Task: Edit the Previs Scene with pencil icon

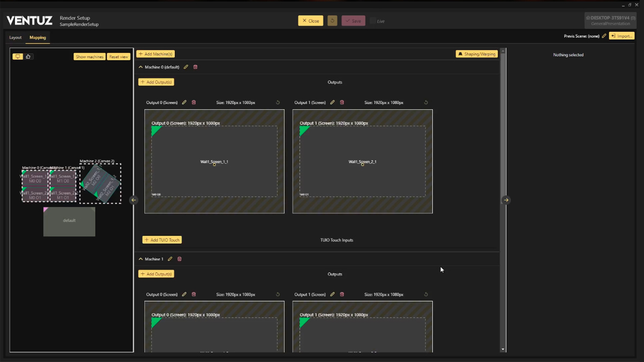Action: pos(604,36)
